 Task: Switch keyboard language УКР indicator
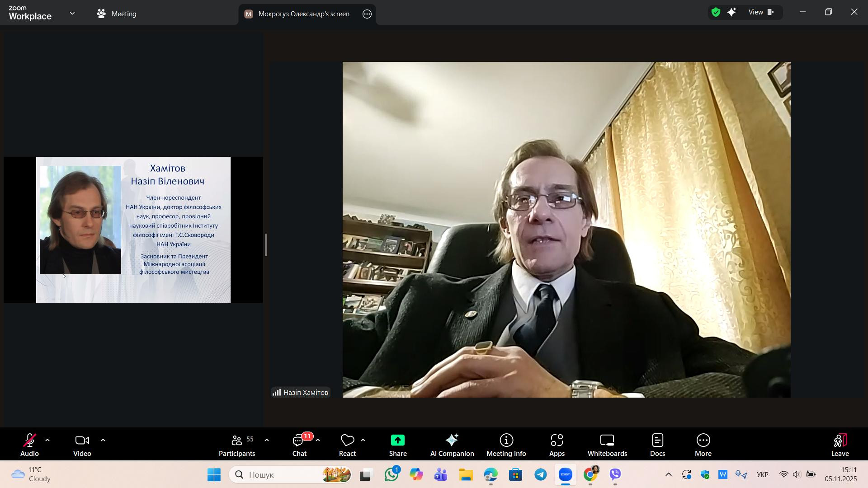click(762, 475)
